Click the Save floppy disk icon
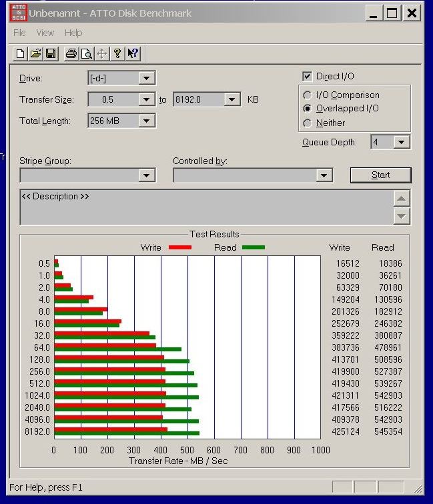This screenshot has height=504, width=433. point(51,53)
